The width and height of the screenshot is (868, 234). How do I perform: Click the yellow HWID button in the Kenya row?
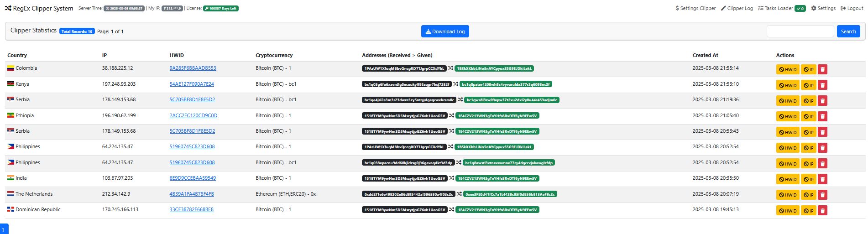pos(788,85)
